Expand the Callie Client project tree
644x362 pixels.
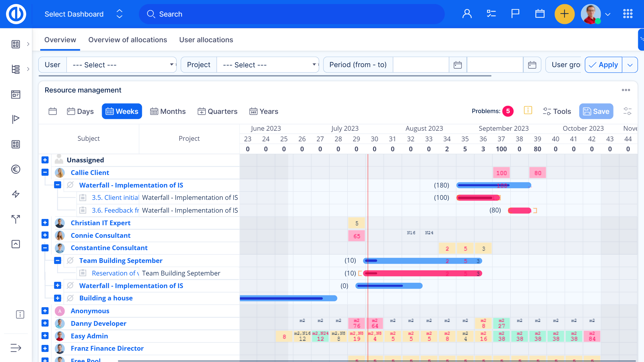(x=45, y=172)
